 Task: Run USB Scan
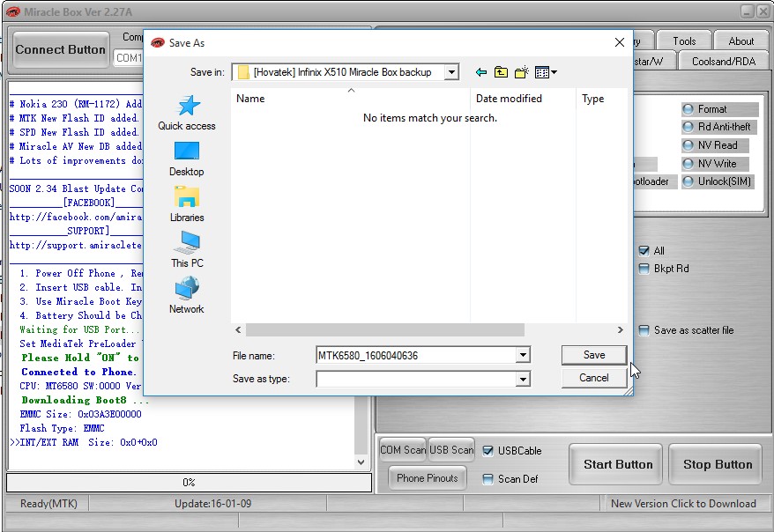451,450
